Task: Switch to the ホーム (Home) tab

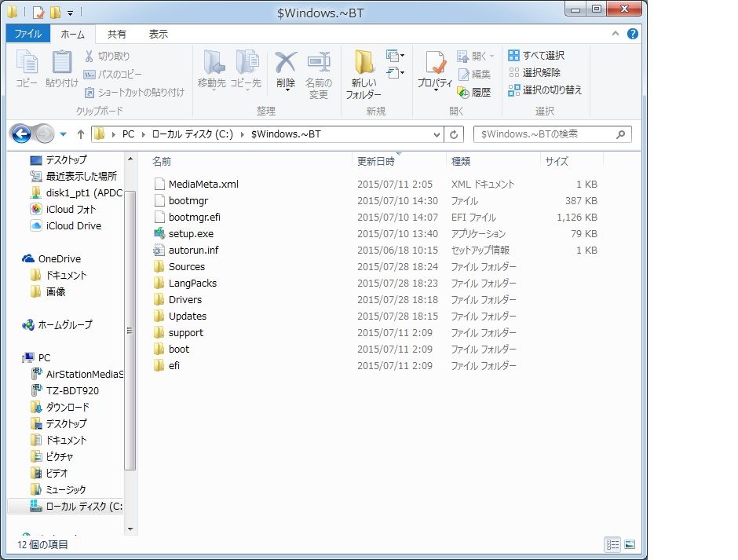Action: click(x=72, y=34)
